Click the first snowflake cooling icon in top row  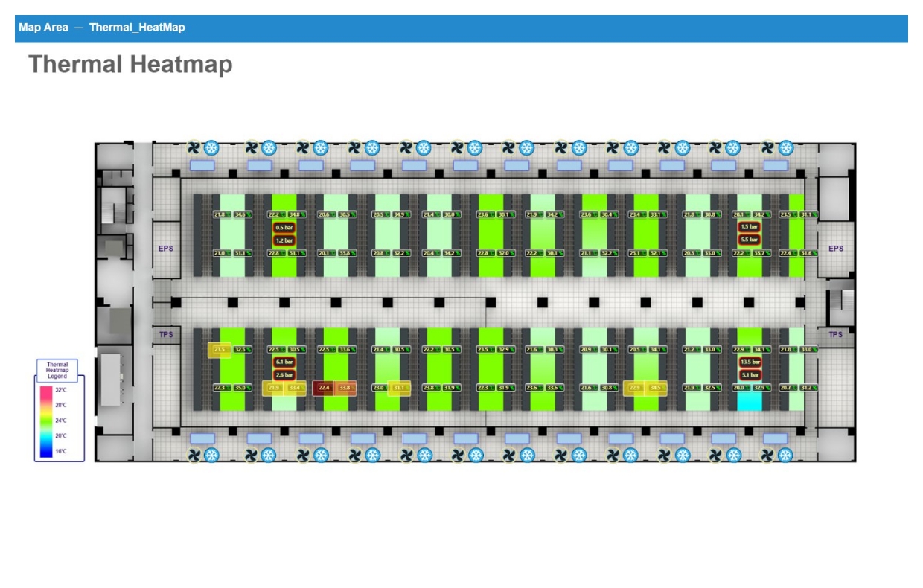(211, 147)
